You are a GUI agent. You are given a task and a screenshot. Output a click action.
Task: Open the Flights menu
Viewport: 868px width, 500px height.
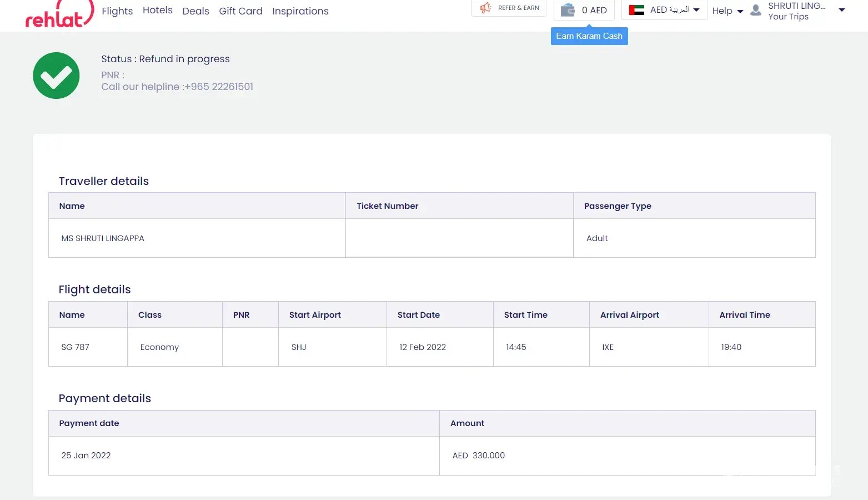click(117, 11)
